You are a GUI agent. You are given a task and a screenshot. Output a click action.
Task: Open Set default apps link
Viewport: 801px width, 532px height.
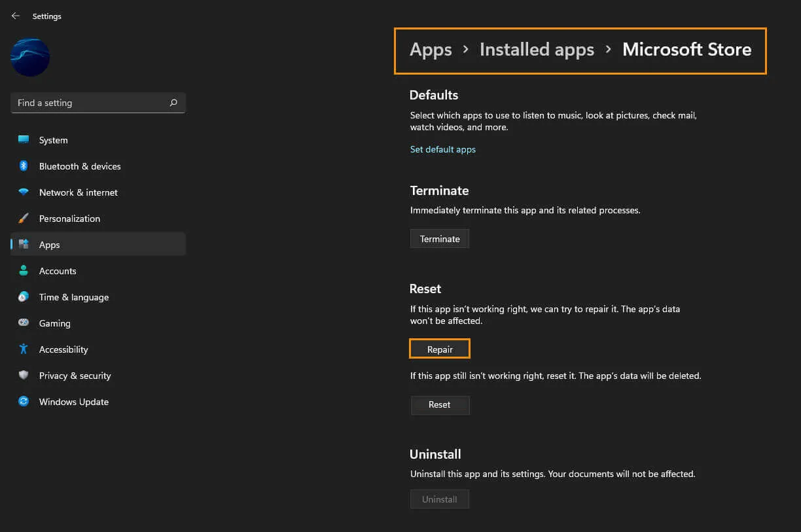click(443, 149)
